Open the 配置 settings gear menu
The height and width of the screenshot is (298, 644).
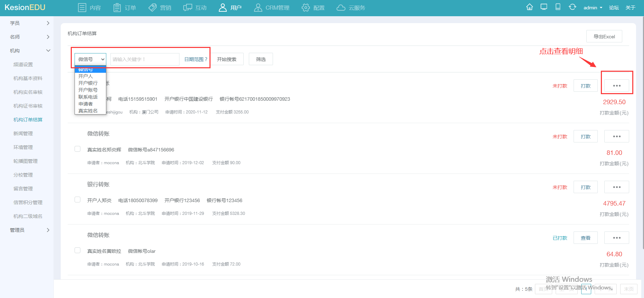pos(313,8)
